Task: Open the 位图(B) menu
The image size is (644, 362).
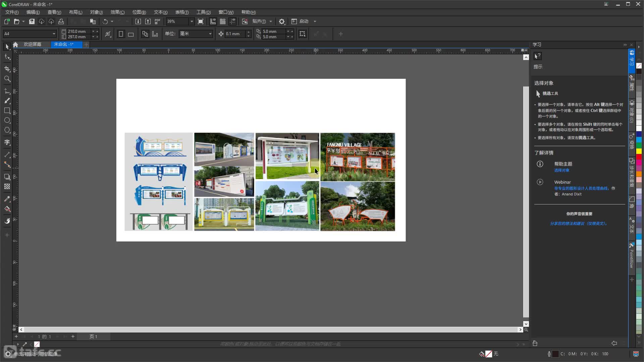Action: pos(139,12)
